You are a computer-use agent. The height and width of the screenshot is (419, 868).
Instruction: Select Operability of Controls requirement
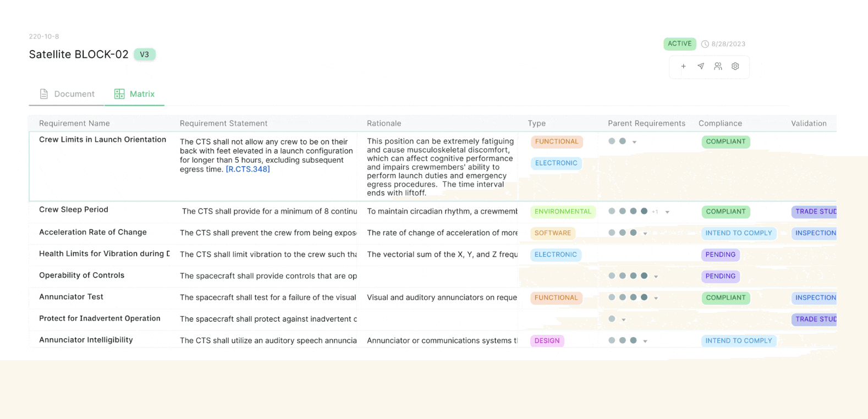pos(81,275)
